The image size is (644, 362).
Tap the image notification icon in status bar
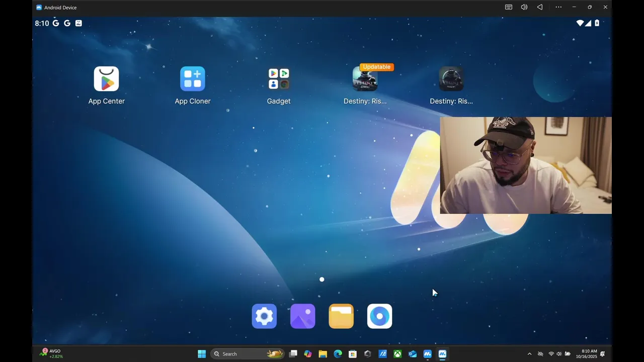click(78, 23)
